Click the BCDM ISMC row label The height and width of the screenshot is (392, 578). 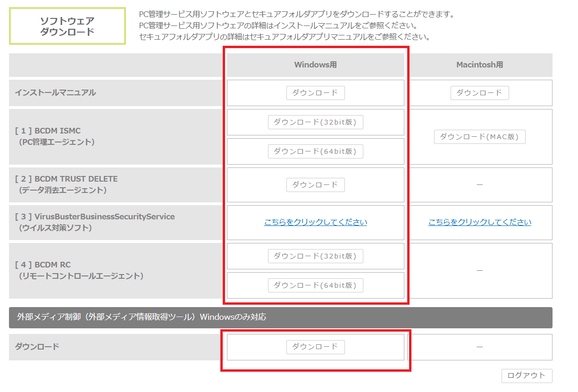tap(54, 136)
